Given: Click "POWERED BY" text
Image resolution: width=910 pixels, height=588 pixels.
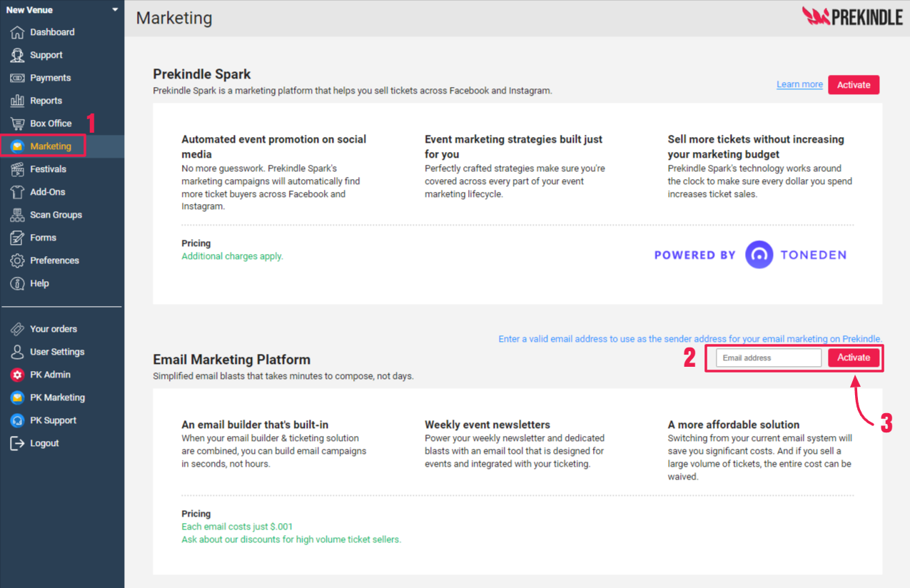Looking at the screenshot, I should 694,255.
